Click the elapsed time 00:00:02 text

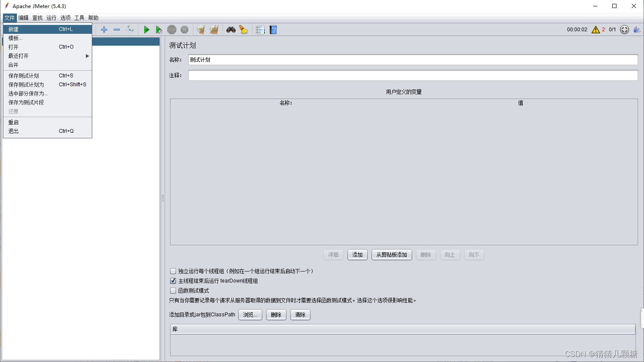point(577,30)
